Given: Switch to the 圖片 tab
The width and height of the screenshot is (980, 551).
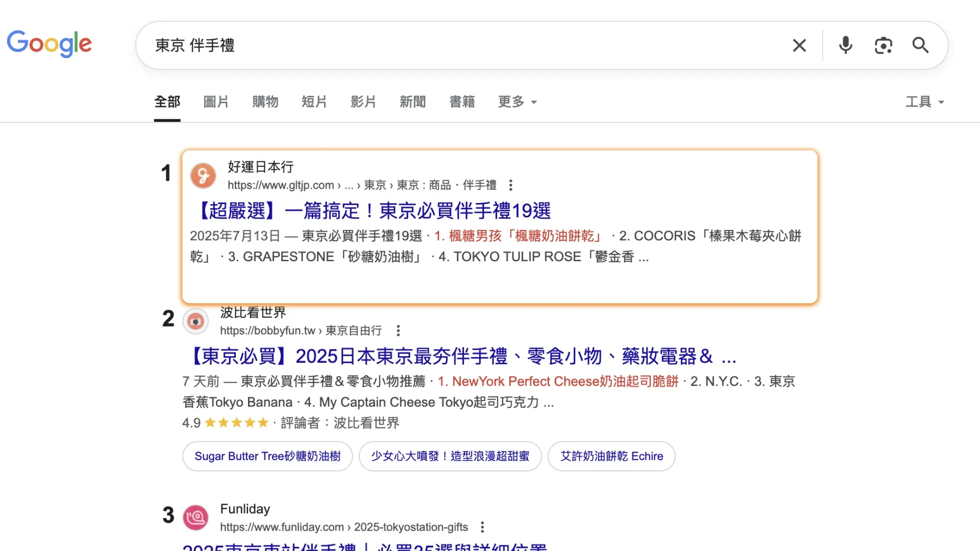Looking at the screenshot, I should point(216,102).
